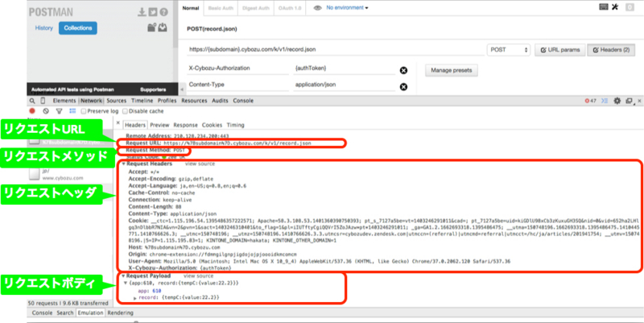
Task: Toggle DevTools device mode phone icon
Action: (43, 101)
